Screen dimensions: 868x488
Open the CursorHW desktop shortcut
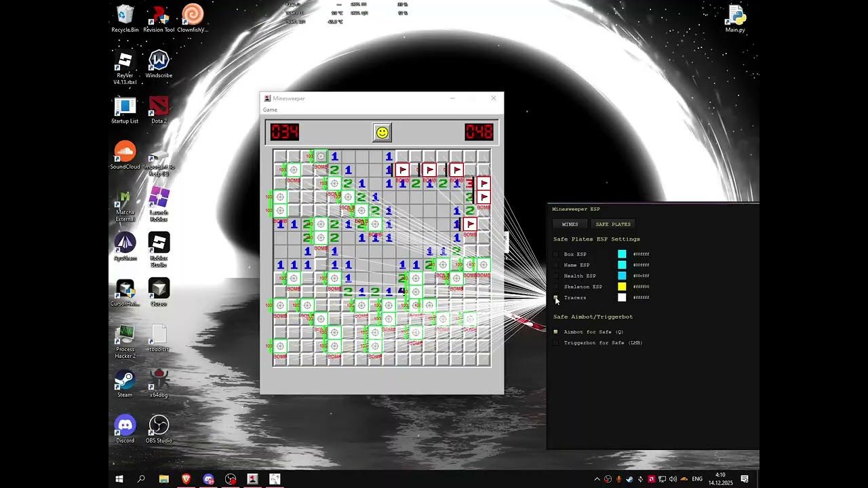click(125, 293)
